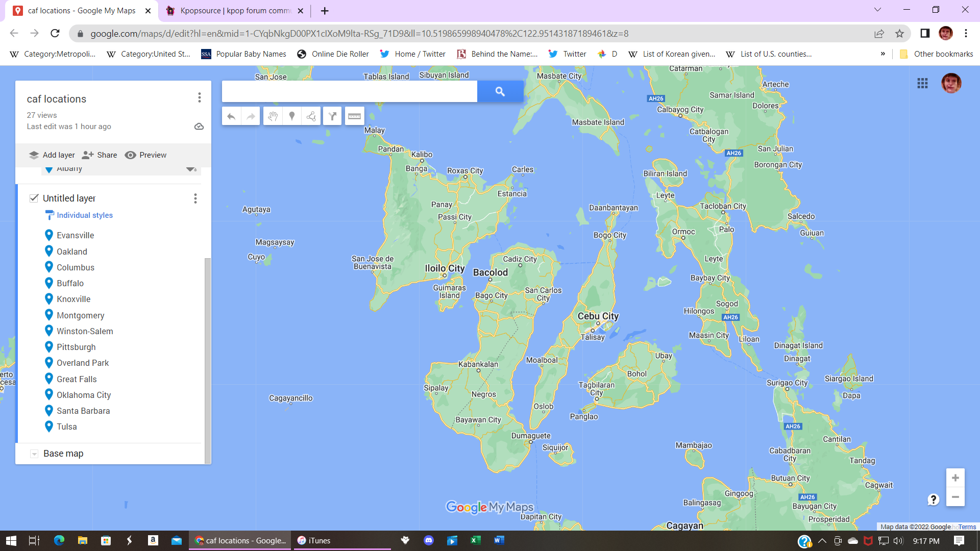Bookmark this page with the star icon

pyautogui.click(x=899, y=34)
